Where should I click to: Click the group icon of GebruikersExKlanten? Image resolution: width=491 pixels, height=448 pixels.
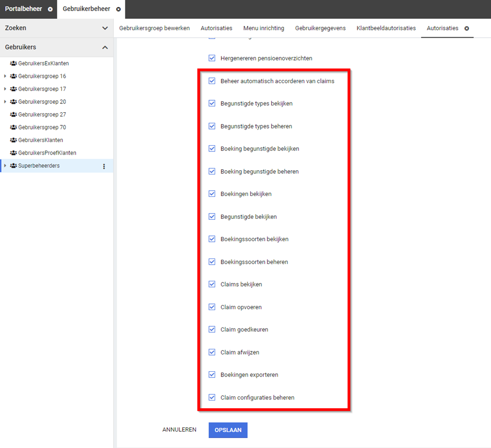[14, 64]
